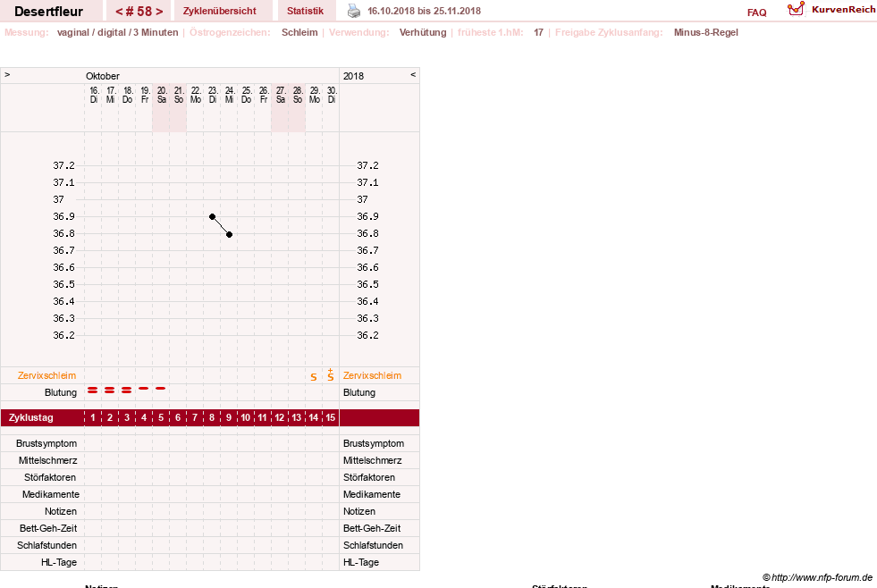This screenshot has width=877, height=588.
Task: Select the 'Minus-8-Regel' value
Action: tap(706, 32)
